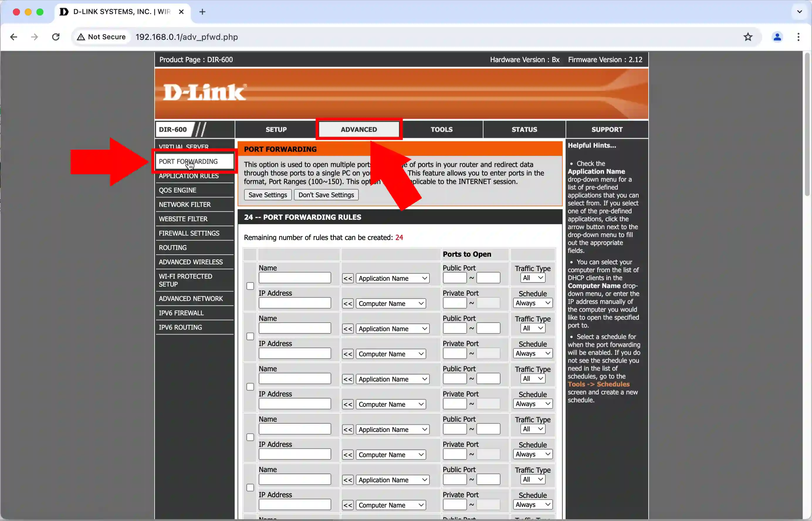Click the first Name input field

coord(294,278)
